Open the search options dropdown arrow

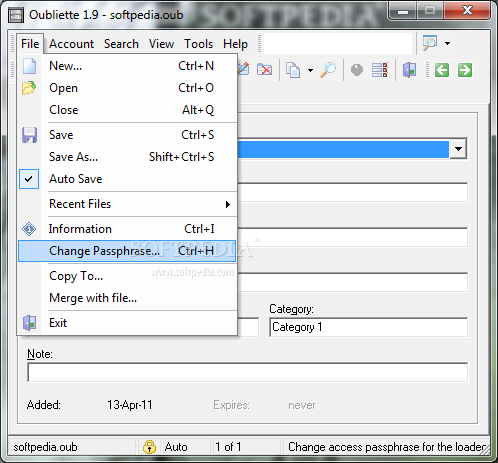[447, 43]
